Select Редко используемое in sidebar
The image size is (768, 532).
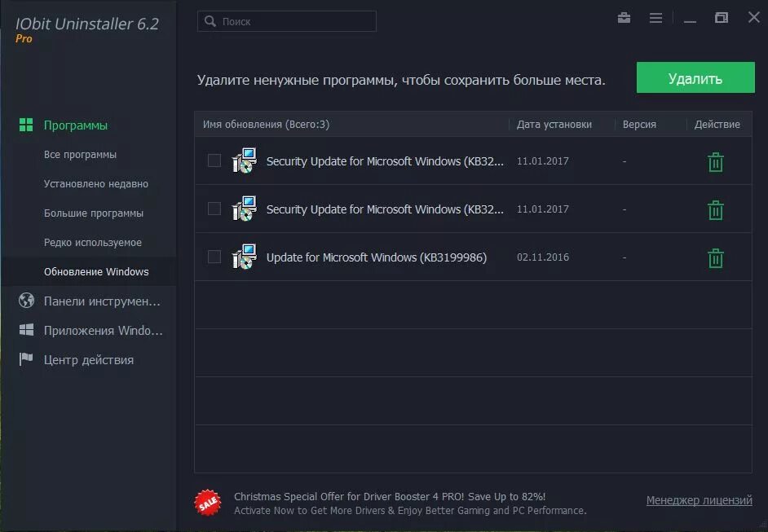coord(93,242)
